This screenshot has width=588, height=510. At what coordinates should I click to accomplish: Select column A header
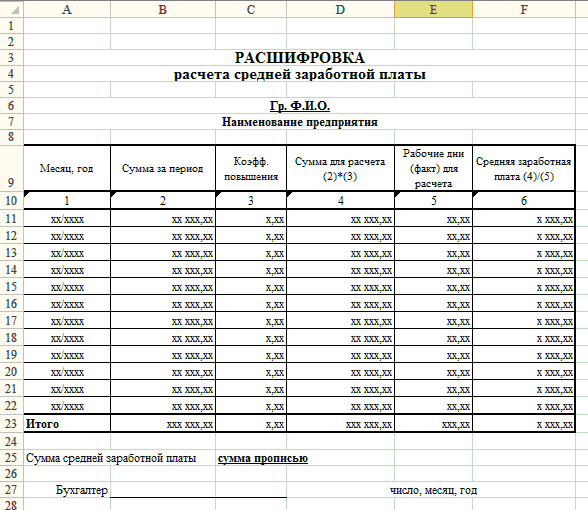point(67,9)
